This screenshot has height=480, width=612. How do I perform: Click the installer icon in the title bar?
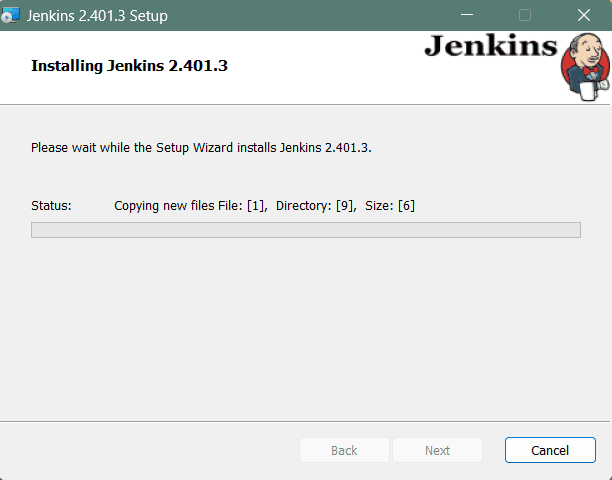click(12, 15)
